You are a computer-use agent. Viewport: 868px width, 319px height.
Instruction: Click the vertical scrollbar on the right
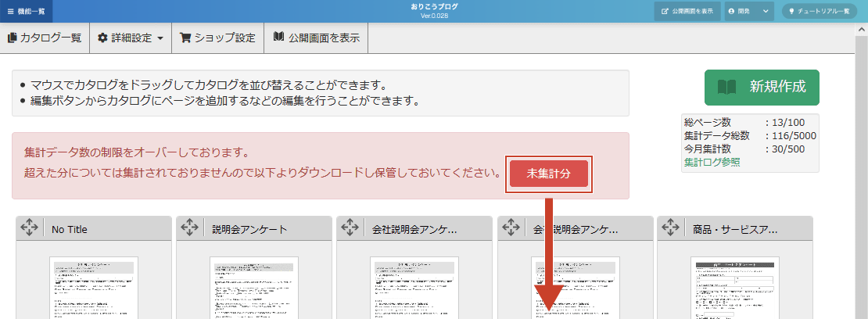(861, 172)
